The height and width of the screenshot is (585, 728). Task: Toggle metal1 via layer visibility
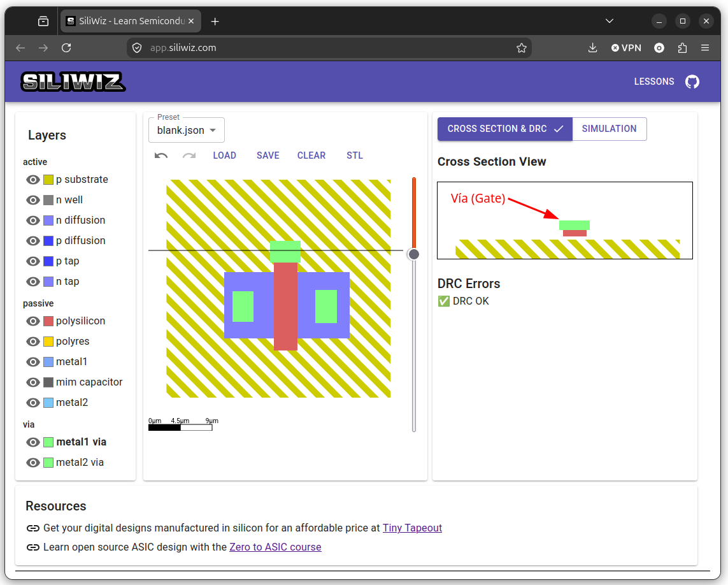click(33, 442)
